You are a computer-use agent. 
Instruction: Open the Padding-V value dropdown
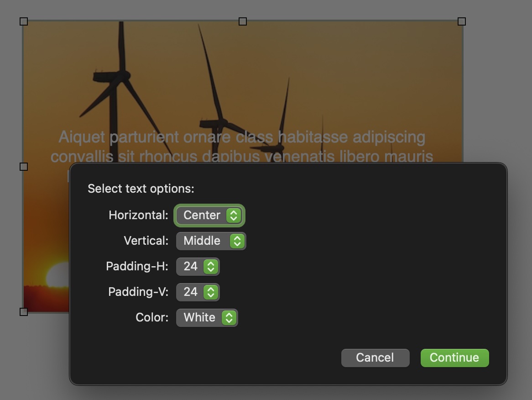click(x=198, y=292)
